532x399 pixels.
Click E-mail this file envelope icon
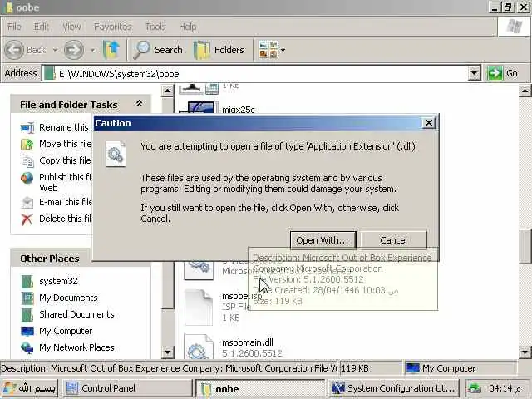(x=27, y=203)
